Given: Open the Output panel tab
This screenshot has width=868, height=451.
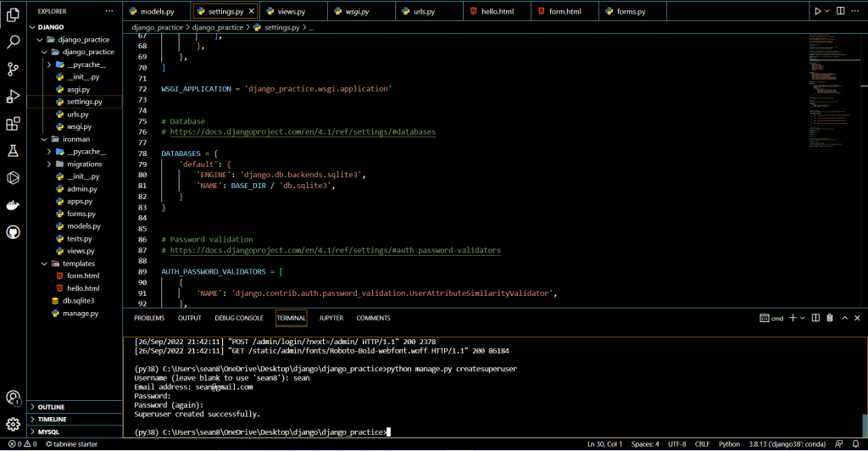Looking at the screenshot, I should point(189,318).
